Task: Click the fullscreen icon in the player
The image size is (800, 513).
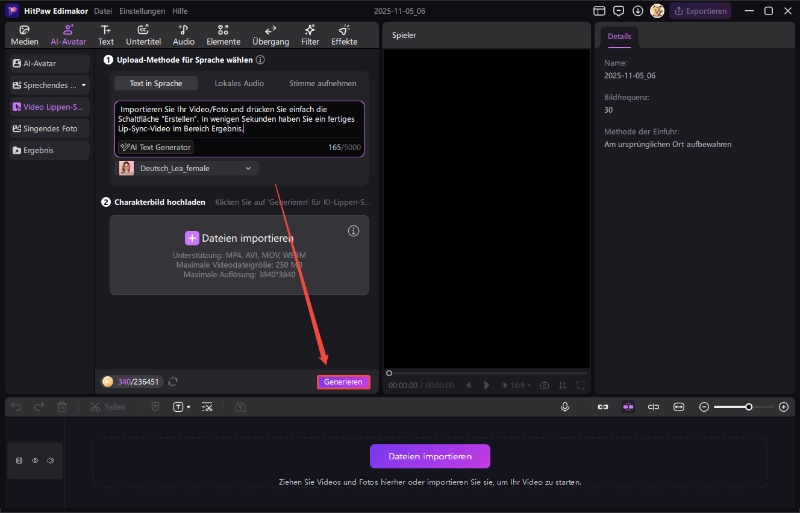Action: tap(581, 385)
